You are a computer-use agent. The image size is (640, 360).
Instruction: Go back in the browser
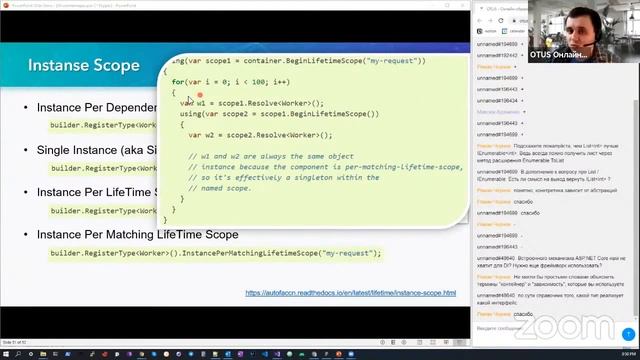pos(480,20)
